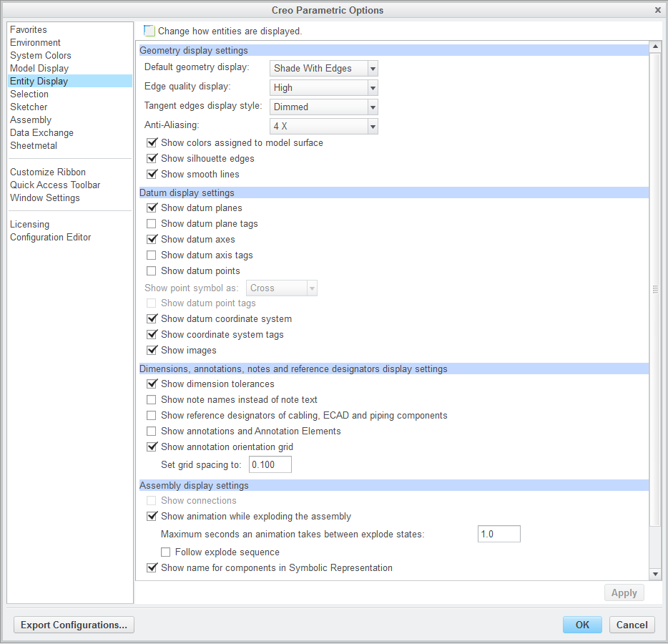Screen dimensions: 668x644
Task: Enable Show annotations and Annotation Elements
Action: [151, 431]
